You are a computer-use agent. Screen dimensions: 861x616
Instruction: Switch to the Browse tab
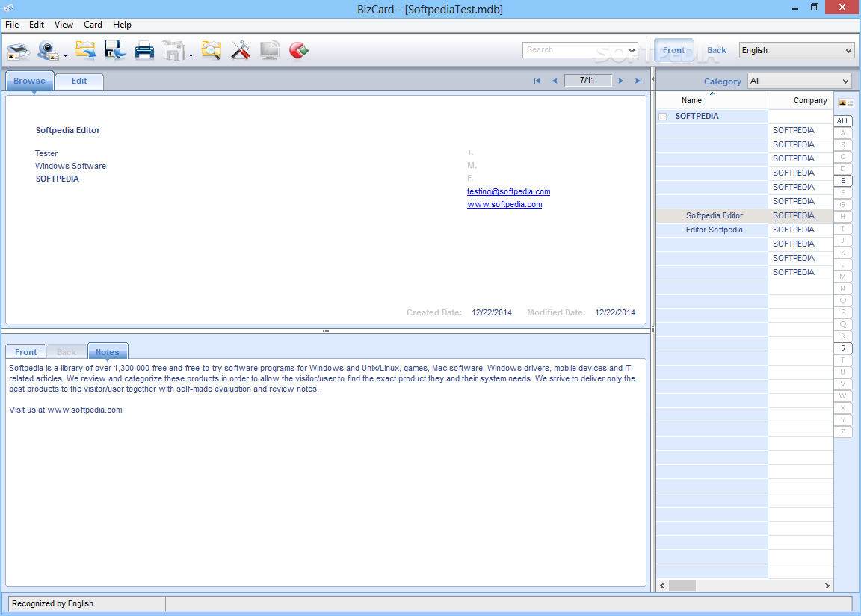click(30, 81)
